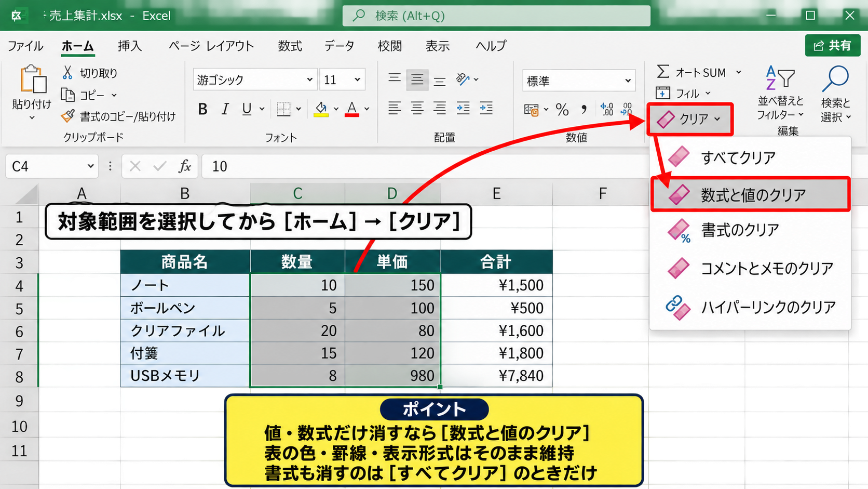
Task: Click the search box (検索 Alt+Q)
Action: [x=496, y=16]
